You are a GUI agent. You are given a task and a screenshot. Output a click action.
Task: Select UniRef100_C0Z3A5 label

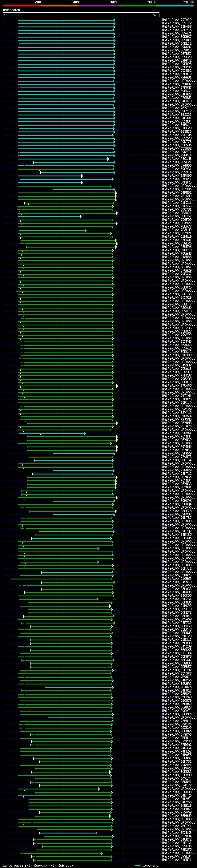tap(177, 189)
